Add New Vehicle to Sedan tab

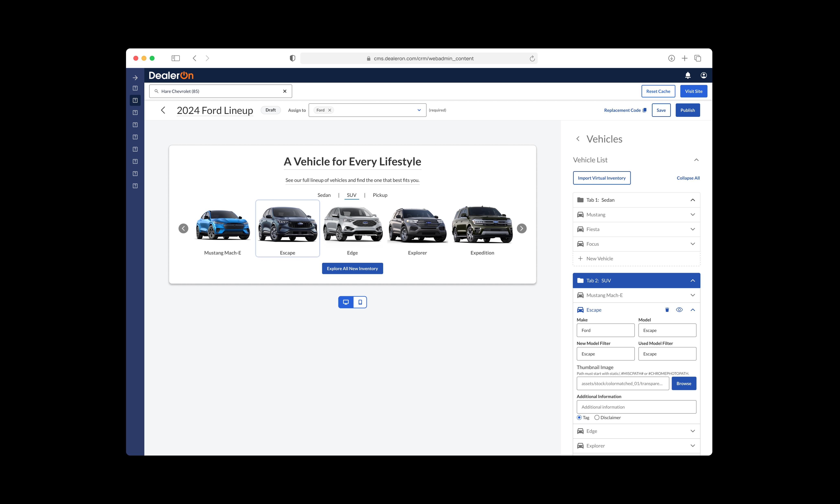point(637,259)
